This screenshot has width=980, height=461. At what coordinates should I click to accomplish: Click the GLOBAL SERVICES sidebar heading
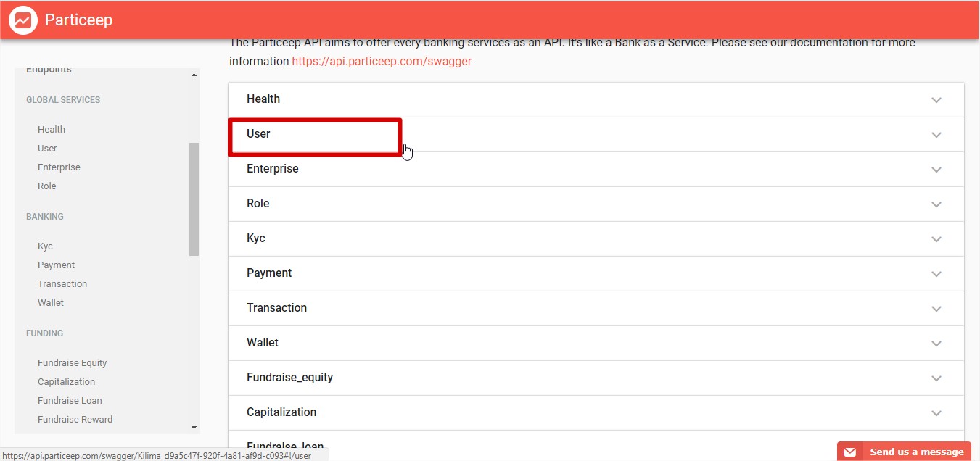click(63, 99)
